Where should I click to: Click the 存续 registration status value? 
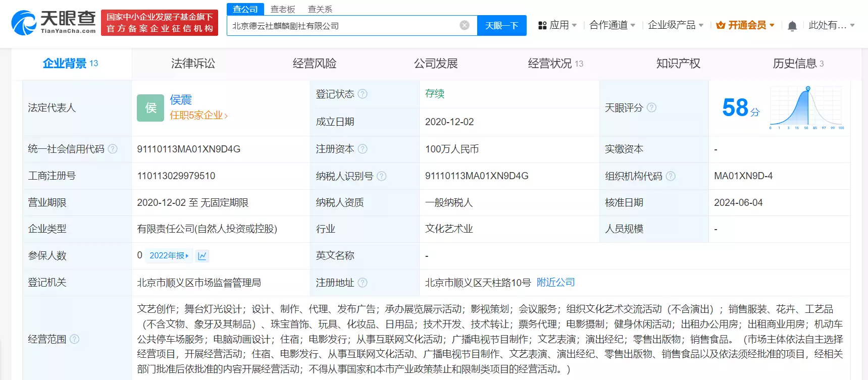[435, 94]
